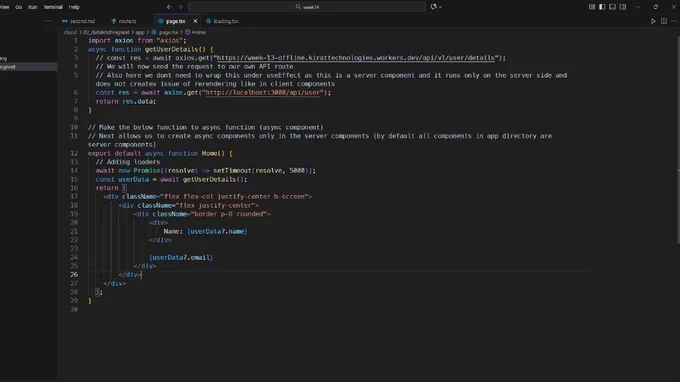The image size is (680, 382).
Task: Click 'getUserDetails' in the function declaration
Action: (x=171, y=49)
